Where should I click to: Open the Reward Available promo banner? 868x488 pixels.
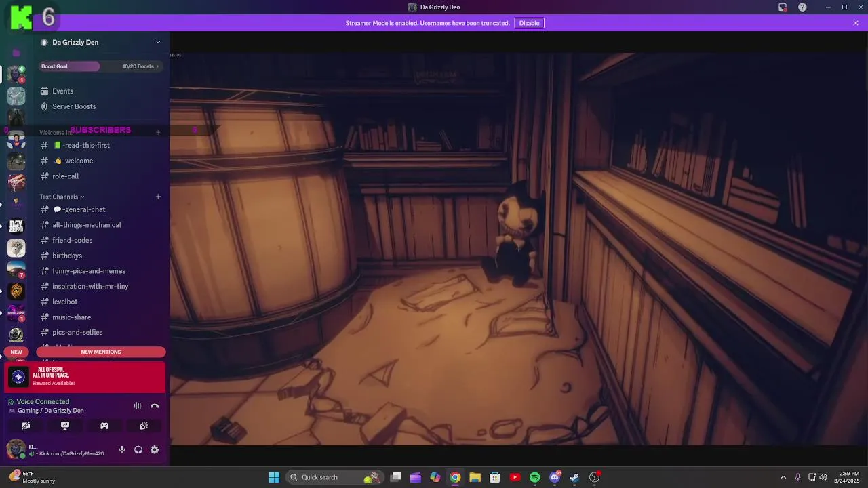point(85,377)
